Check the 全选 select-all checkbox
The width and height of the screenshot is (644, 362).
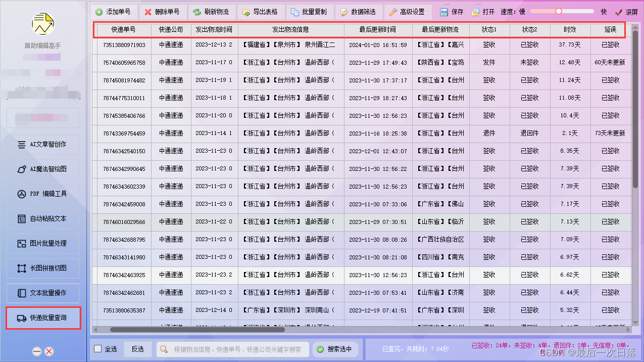98,349
